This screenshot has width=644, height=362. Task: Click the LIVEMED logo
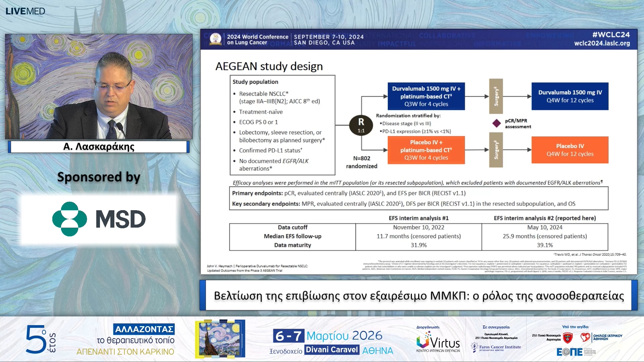(x=25, y=11)
